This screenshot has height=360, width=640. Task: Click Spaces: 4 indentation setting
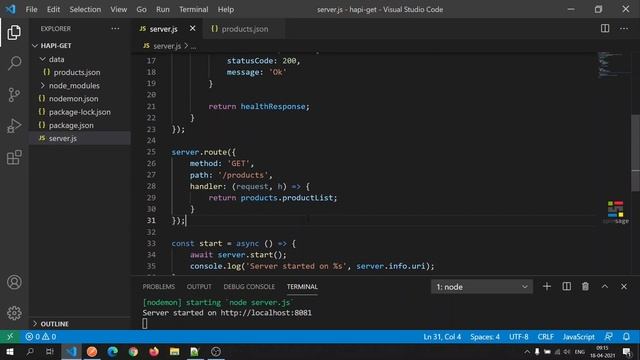(485, 337)
